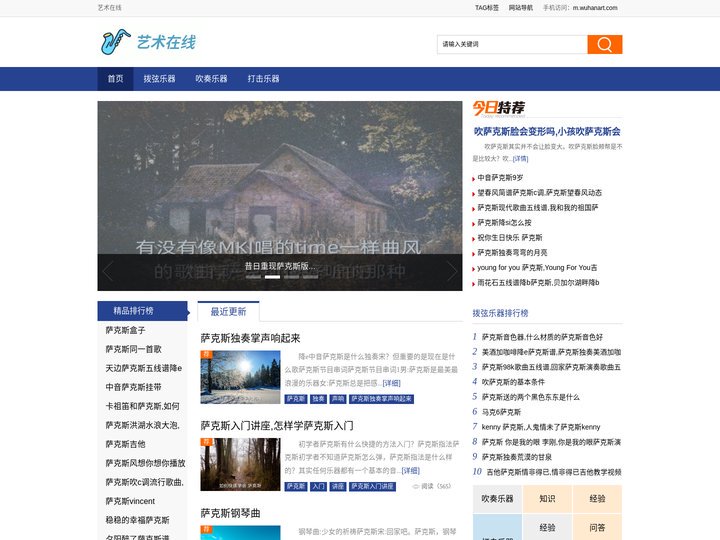This screenshot has width=720, height=540.
Task: Open rank 7 kenny 萨克斯 entry
Action: 541,427
